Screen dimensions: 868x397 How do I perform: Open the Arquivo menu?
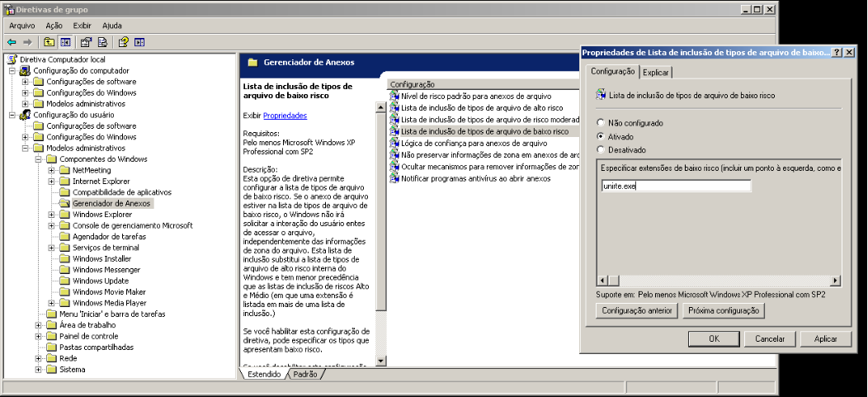coord(22,26)
